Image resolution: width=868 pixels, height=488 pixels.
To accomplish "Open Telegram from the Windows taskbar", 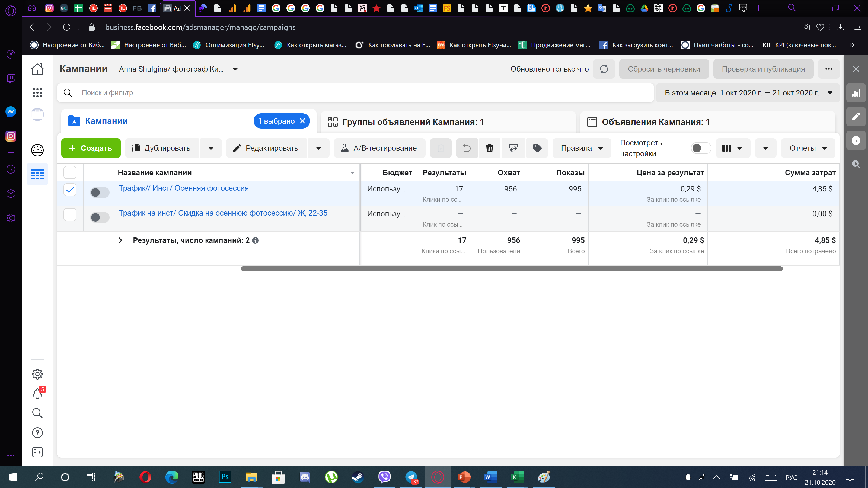I will [x=411, y=477].
